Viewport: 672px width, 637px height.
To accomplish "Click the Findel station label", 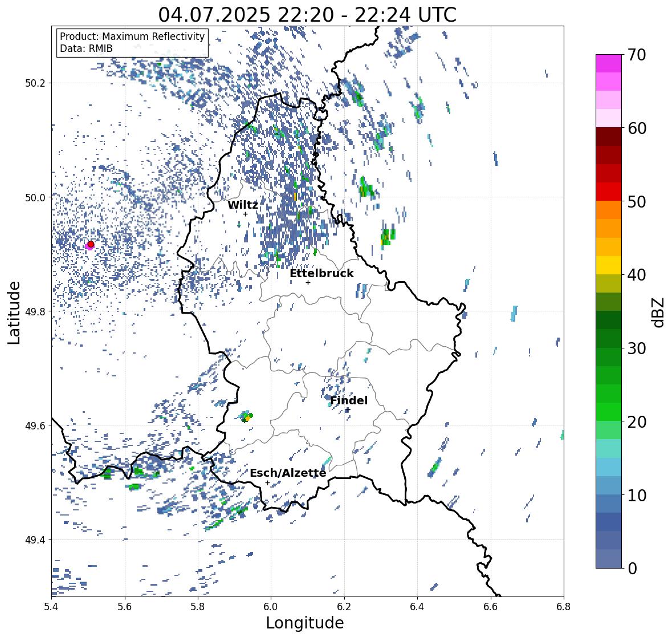I will pos(349,400).
